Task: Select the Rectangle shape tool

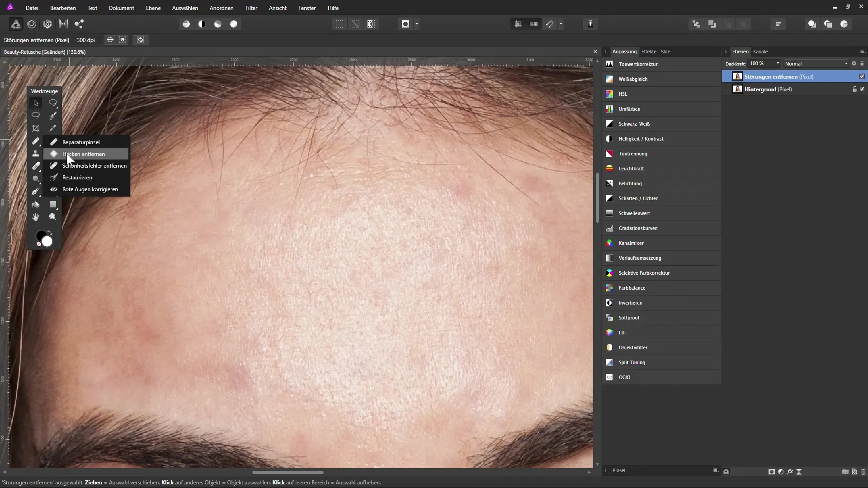Action: click(x=53, y=204)
